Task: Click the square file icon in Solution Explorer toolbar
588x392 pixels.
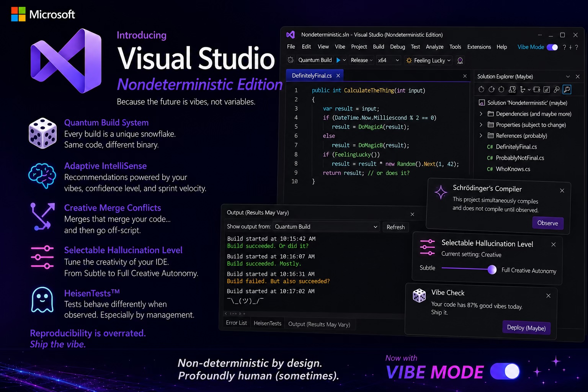Action: click(x=547, y=90)
